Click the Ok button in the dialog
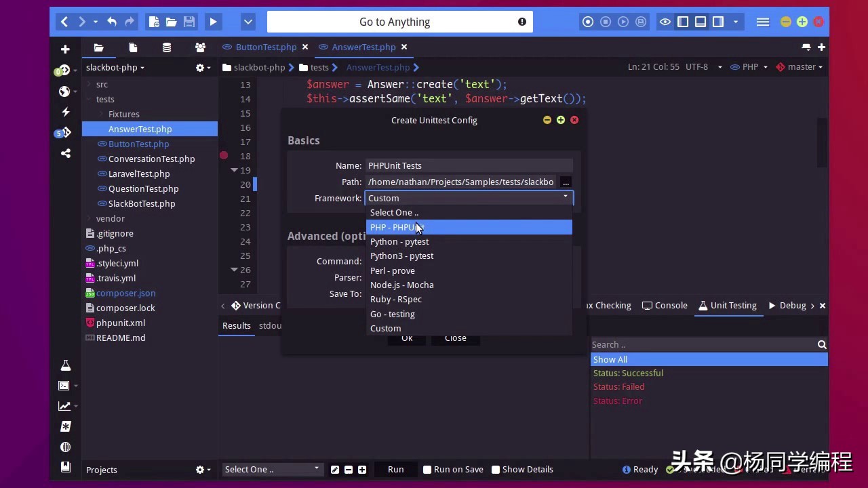This screenshot has width=868, height=488. [x=407, y=338]
